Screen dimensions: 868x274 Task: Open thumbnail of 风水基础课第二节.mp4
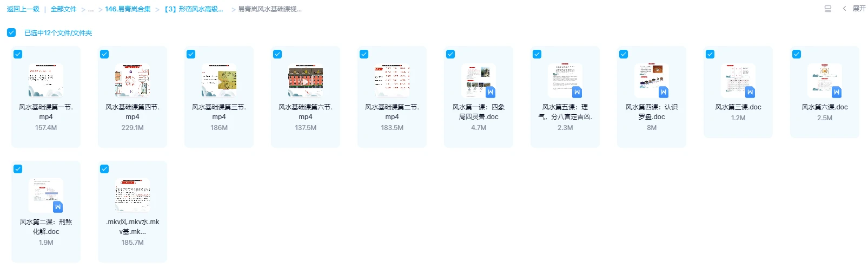click(x=392, y=81)
